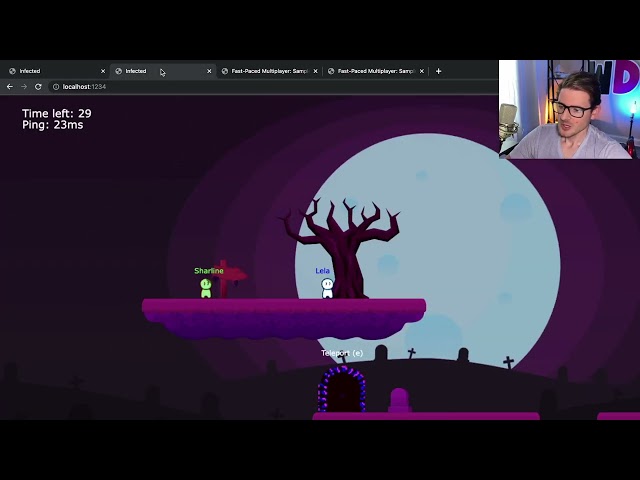Screen dimensions: 640x480
Task: Close the first Fast-Paced Multiplayer tab
Action: [x=315, y=71]
